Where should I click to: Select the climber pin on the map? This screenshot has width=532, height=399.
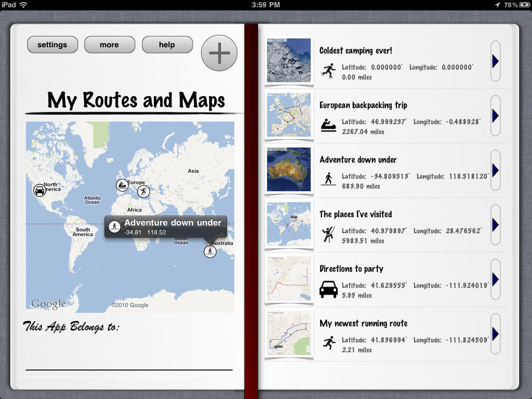point(143,191)
